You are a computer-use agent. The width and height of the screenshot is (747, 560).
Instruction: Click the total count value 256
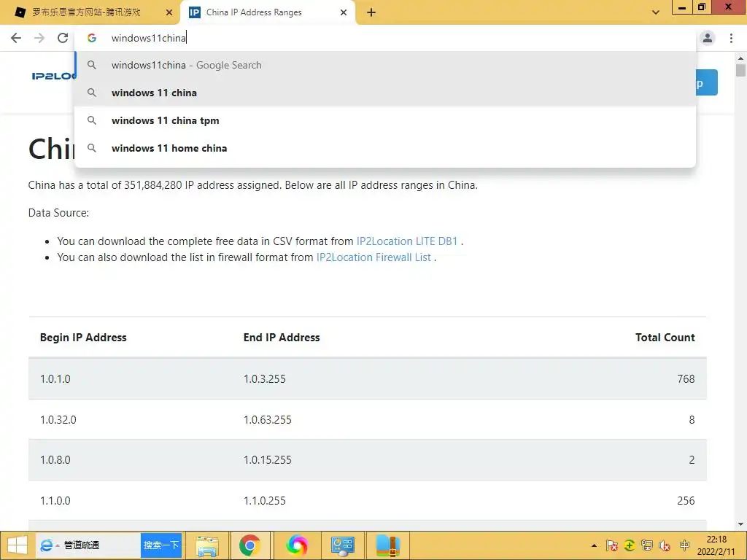coord(686,500)
